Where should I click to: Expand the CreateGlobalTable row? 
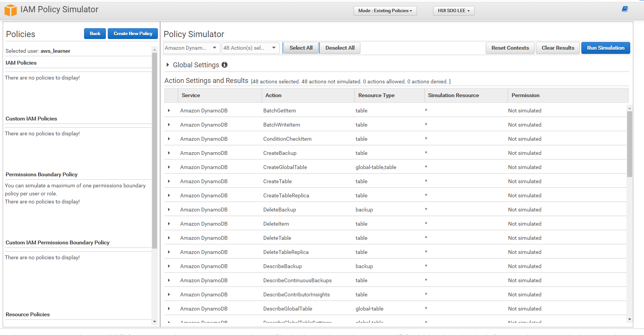tap(169, 167)
